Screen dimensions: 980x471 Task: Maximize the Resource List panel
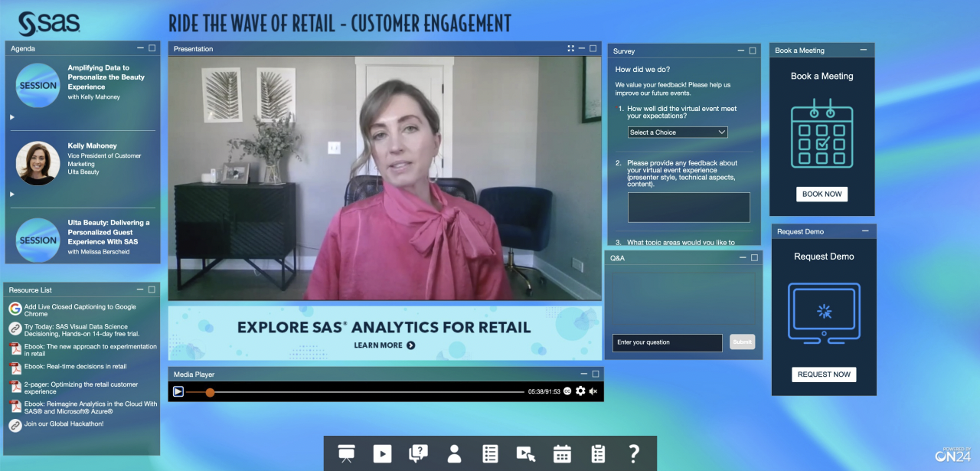tap(152, 289)
